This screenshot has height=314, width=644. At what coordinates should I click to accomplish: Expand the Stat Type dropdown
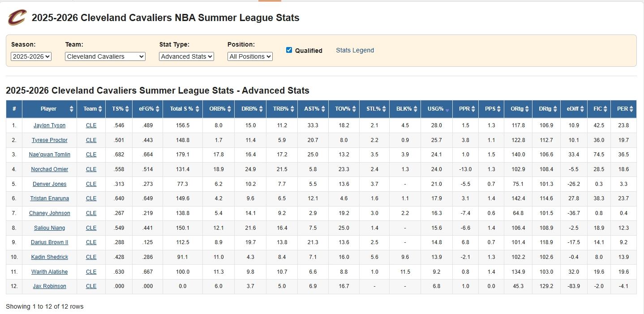click(x=186, y=56)
